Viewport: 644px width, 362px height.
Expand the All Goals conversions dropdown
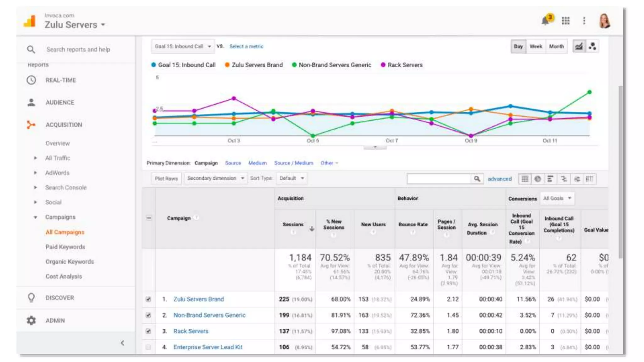pyautogui.click(x=557, y=198)
